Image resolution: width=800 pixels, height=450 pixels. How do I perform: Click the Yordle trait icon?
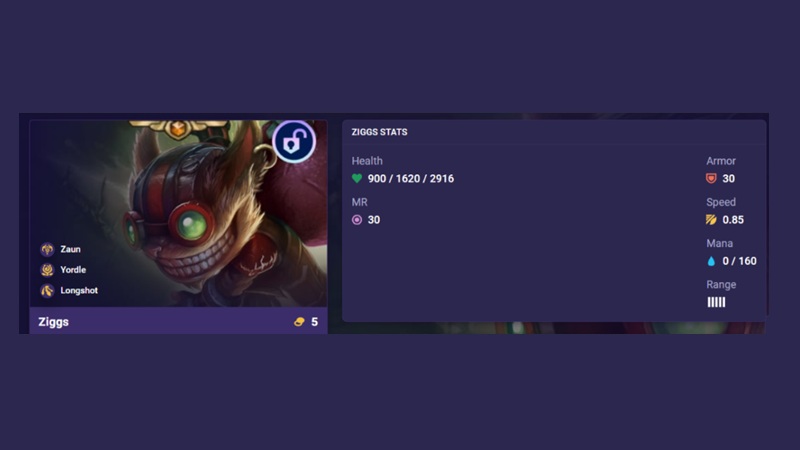coord(47,269)
